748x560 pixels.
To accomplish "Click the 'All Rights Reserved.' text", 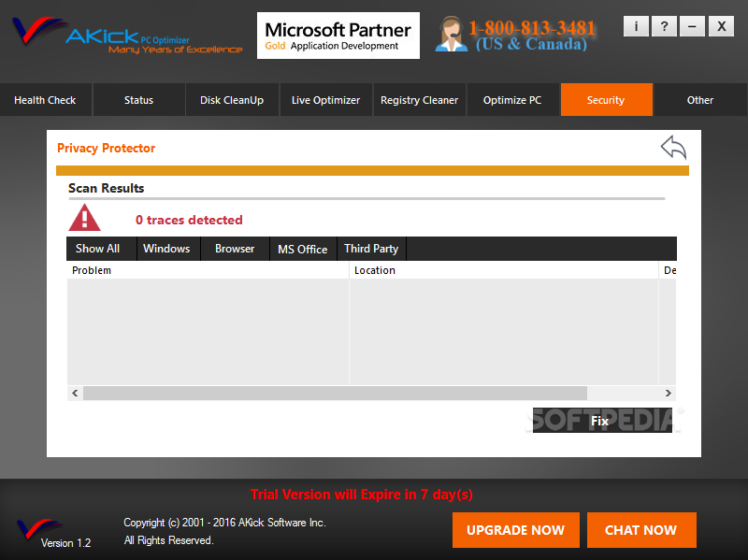I will pos(168,540).
